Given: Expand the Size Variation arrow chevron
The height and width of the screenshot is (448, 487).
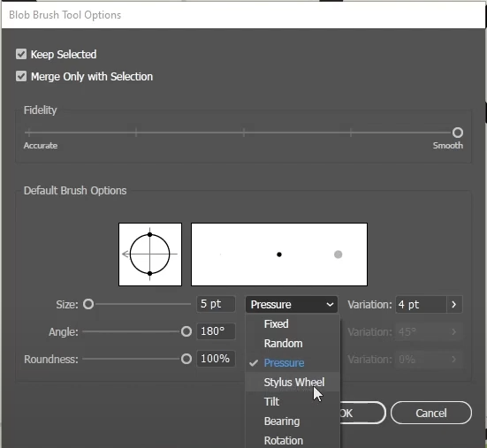Looking at the screenshot, I should tap(454, 305).
